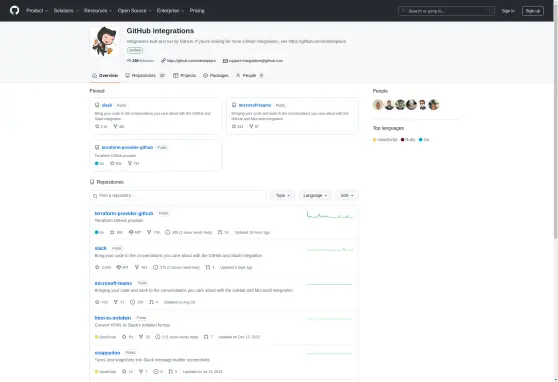
Task: Click the pull requests icon in slack list row
Action: click(208, 267)
